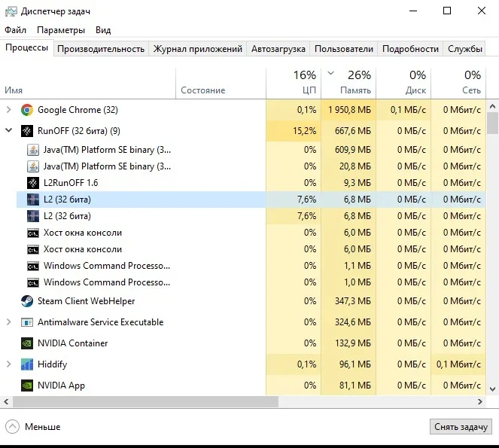This screenshot has height=448, width=499.
Task: Click the Task Manager title bar icon
Action: tap(11, 11)
